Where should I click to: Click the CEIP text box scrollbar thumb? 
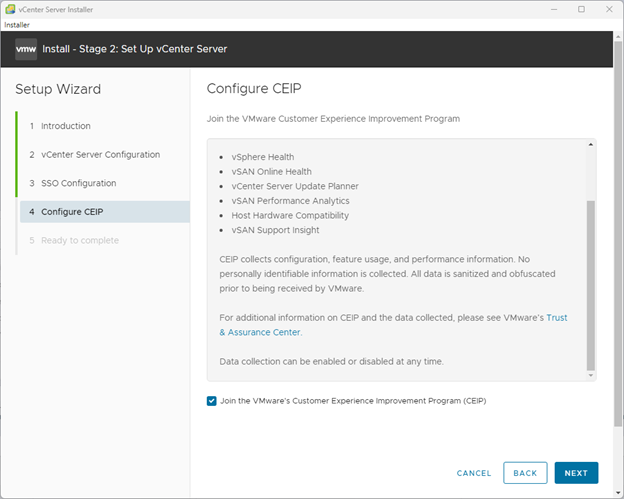591,286
